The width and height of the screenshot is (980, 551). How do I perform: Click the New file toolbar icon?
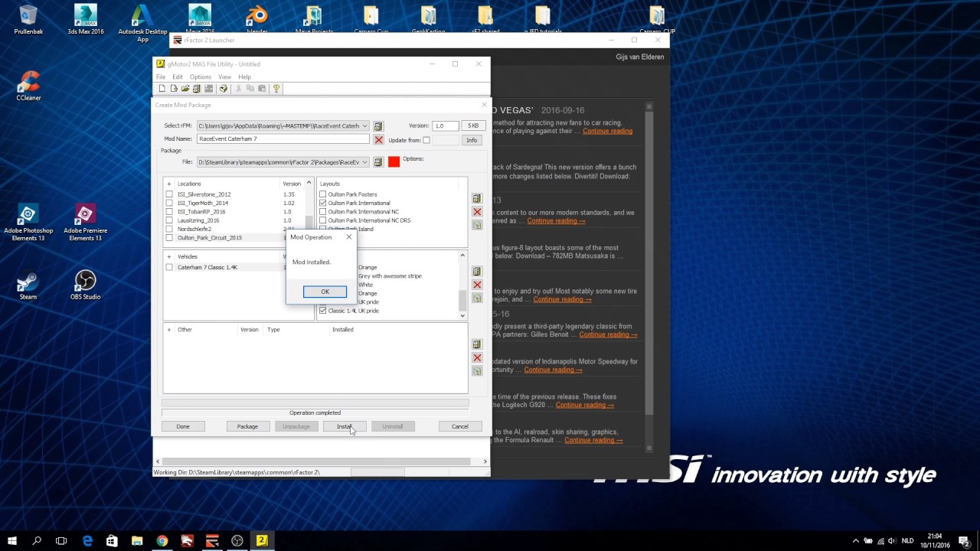tap(162, 89)
